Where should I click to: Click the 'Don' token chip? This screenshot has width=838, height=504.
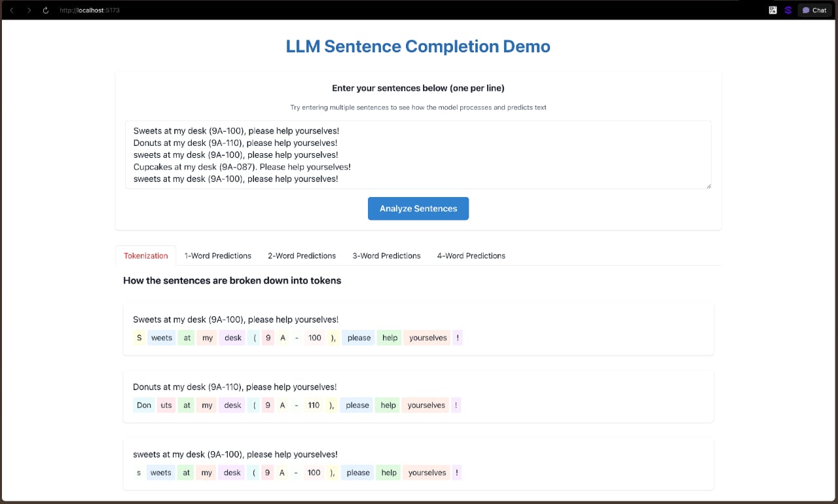click(x=144, y=405)
